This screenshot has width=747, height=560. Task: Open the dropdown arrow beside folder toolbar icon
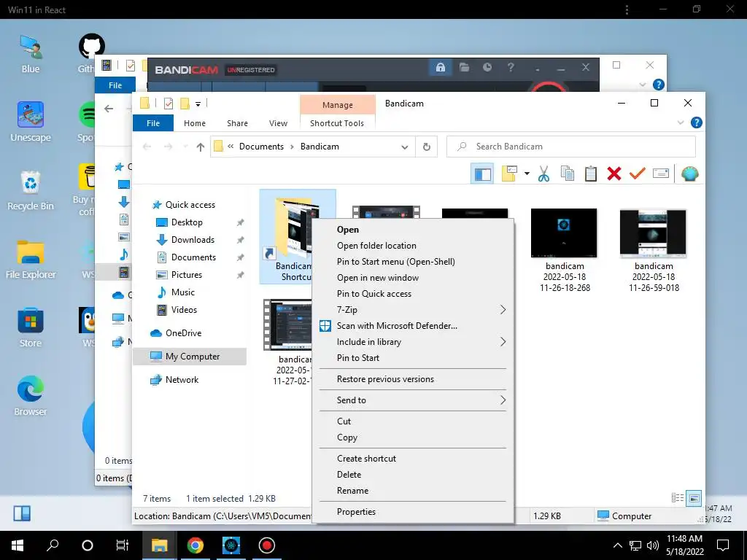527,174
